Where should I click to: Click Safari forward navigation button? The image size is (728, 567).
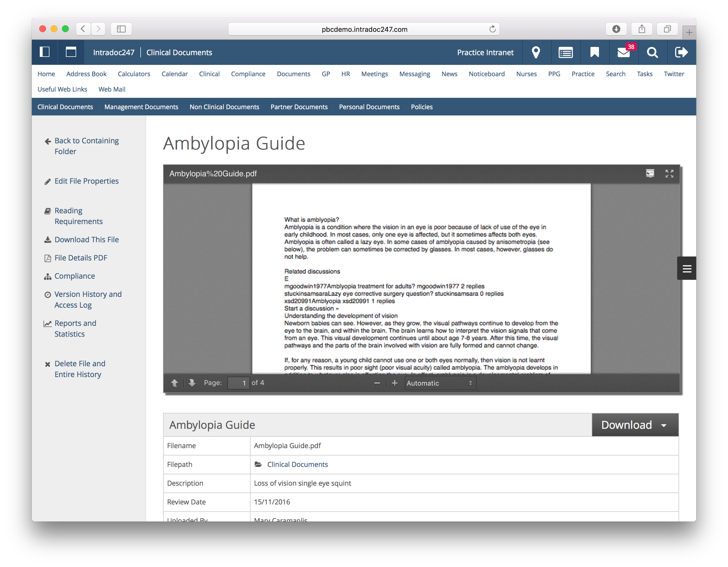coord(98,29)
